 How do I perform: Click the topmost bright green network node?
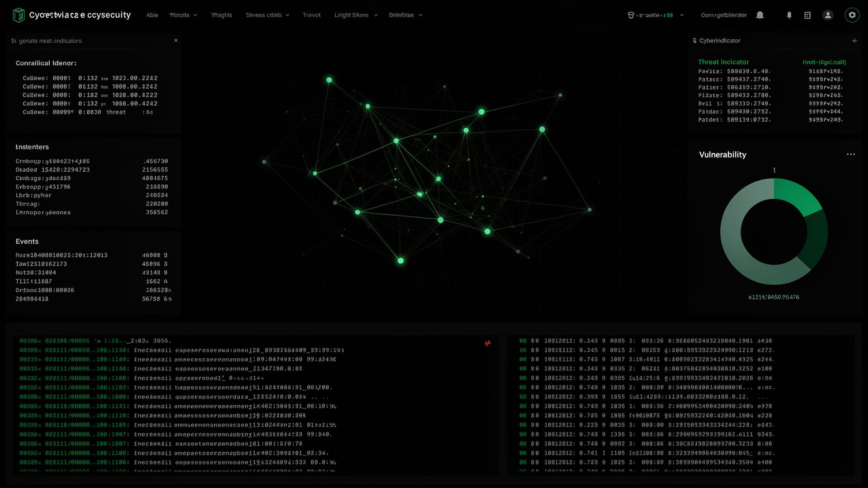pyautogui.click(x=329, y=80)
